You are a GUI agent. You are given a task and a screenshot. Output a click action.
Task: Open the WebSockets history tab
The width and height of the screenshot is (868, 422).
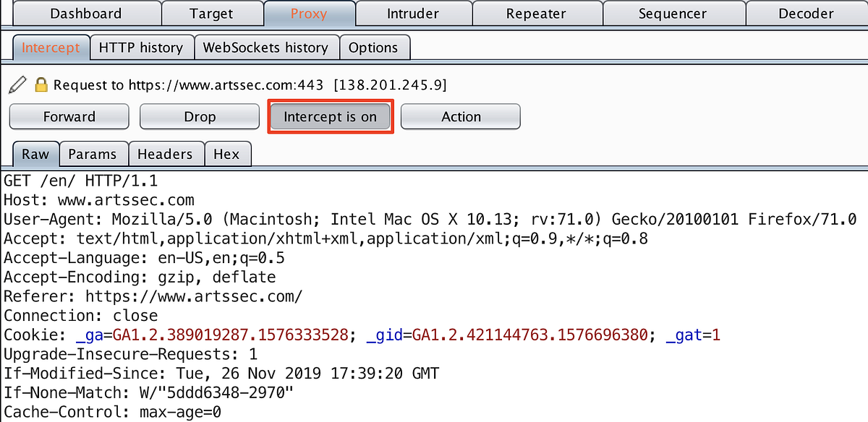[x=266, y=47]
